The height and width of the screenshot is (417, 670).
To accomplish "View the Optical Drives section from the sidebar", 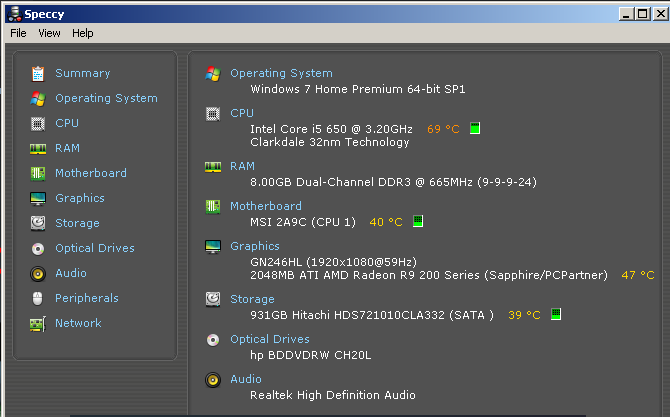I will pos(94,248).
